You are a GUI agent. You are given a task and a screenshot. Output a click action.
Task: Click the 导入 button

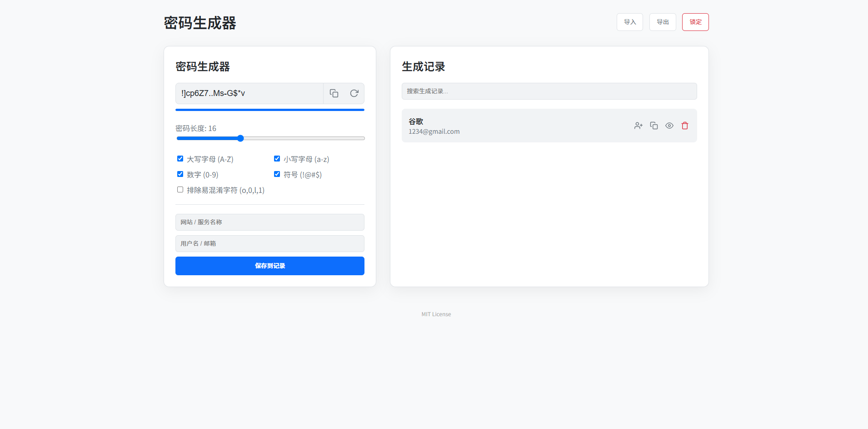[x=629, y=22]
